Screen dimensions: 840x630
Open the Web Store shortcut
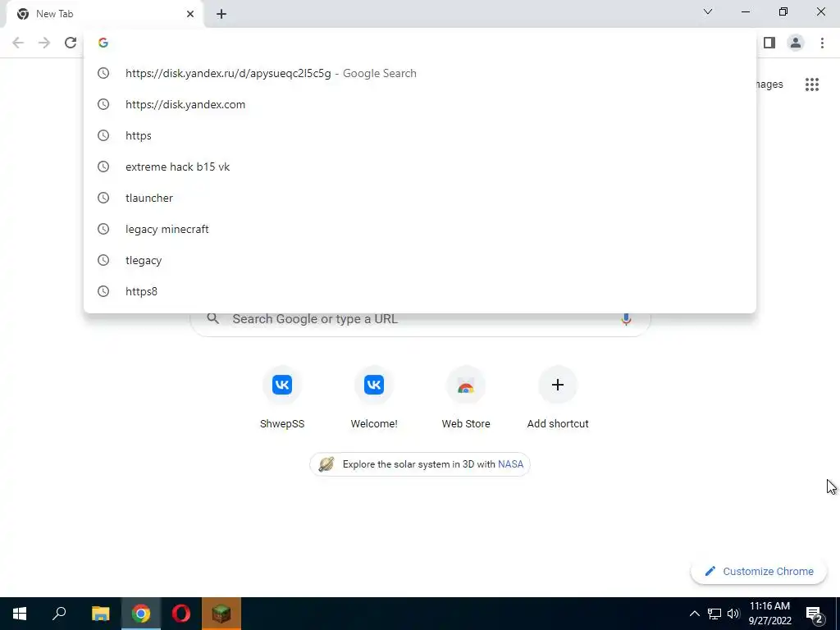click(466, 398)
